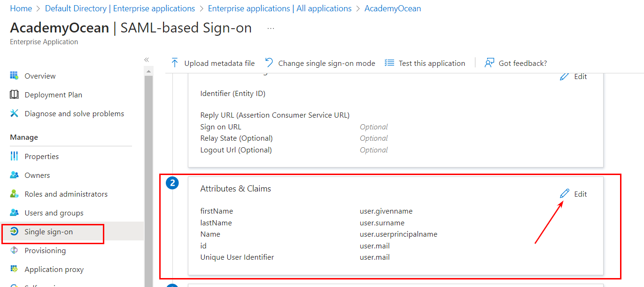Click the Upload metadata file arrow icon

175,63
